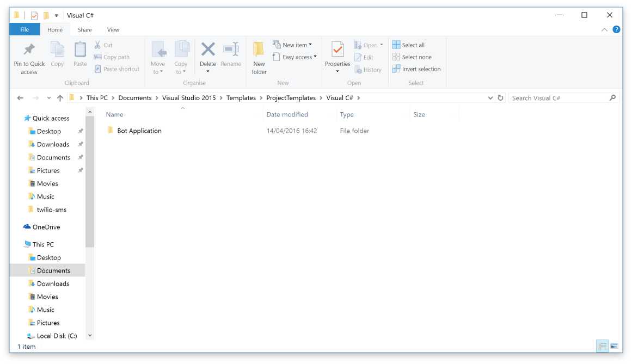
Task: Click the History ribbon button
Action: point(368,70)
